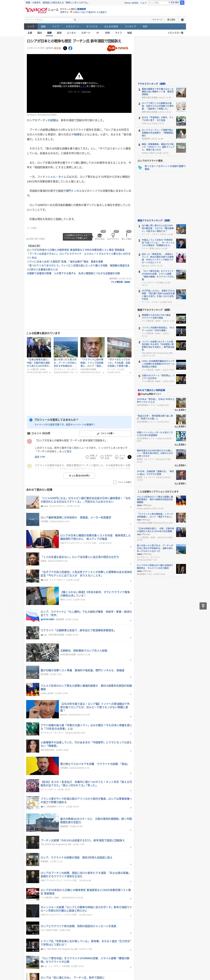The height and width of the screenshot is (980, 210).
Task: Open comments count bubble 553
Action: click(50, 48)
